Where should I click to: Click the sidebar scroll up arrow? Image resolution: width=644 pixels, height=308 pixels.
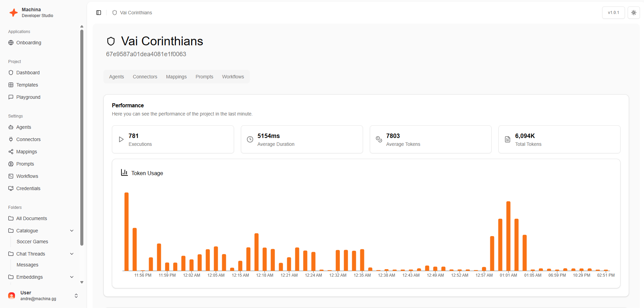click(82, 26)
